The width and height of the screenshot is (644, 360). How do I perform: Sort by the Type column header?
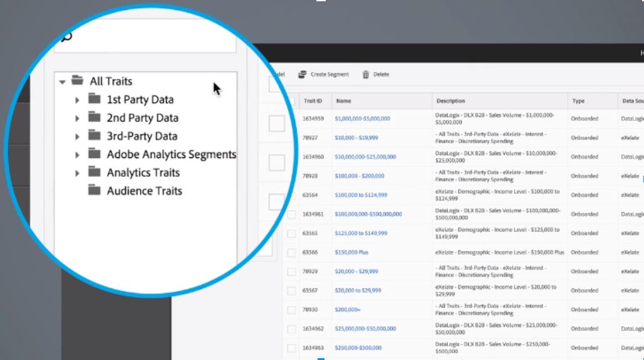click(578, 101)
